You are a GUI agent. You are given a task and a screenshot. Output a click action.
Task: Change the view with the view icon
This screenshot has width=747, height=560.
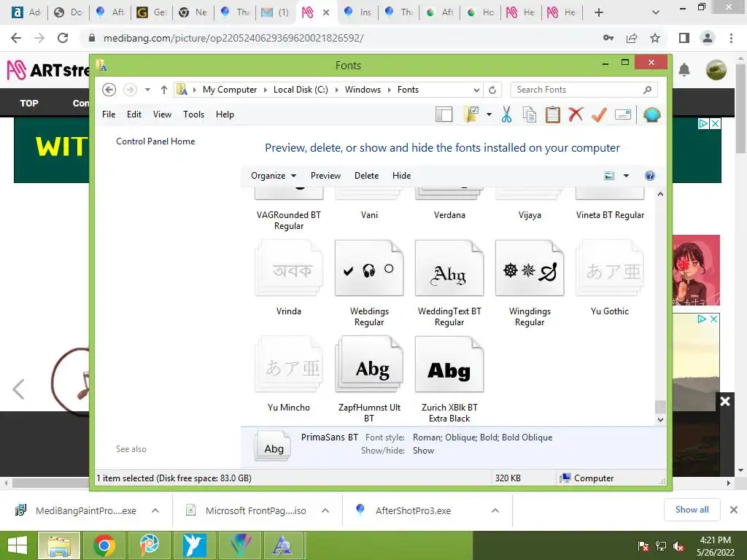click(609, 176)
